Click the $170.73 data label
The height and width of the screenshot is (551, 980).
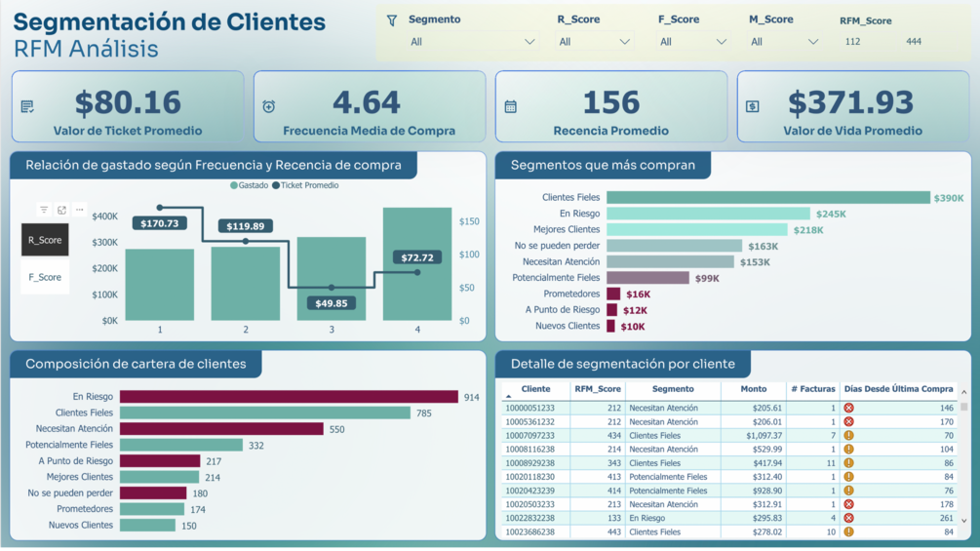(x=159, y=223)
